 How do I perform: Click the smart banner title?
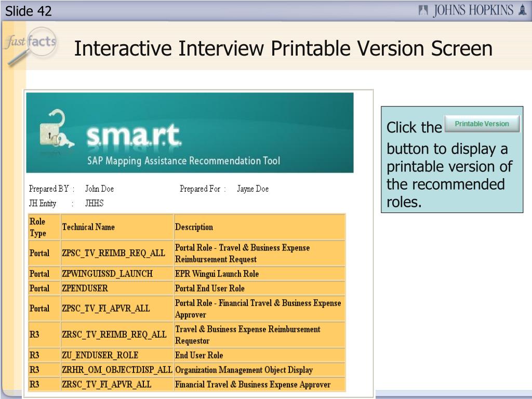(134, 135)
